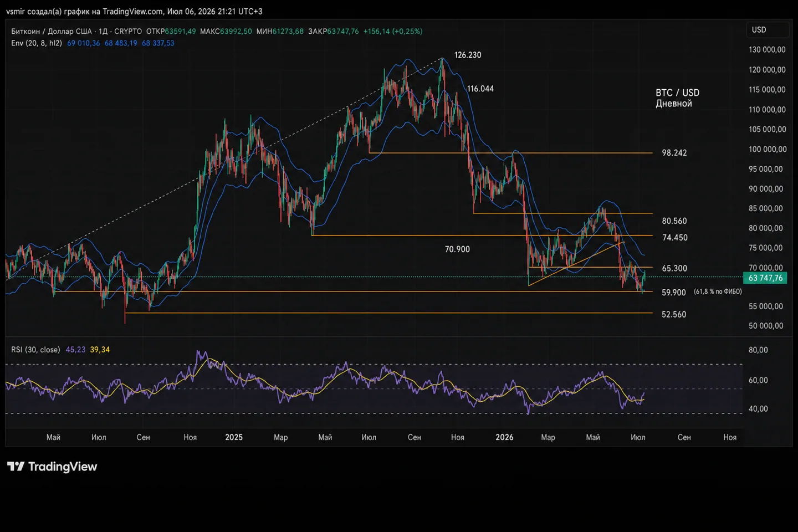Click the 74.450 support level label

click(675, 238)
